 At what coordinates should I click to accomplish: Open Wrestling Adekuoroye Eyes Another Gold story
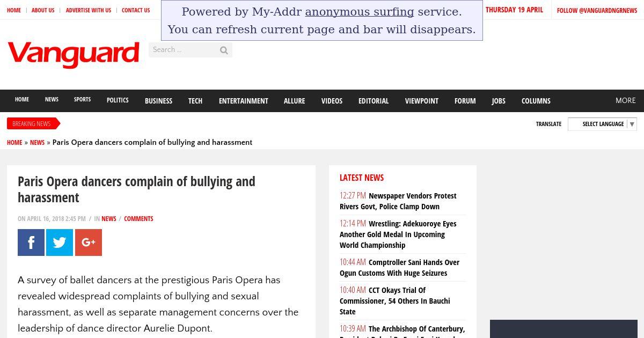(398, 234)
